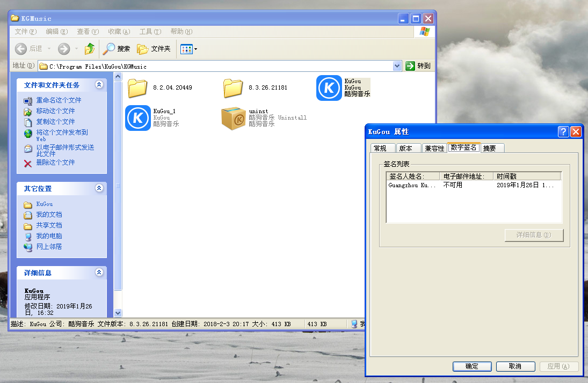This screenshot has width=588, height=383.
Task: Click 复制这个文件 copy link
Action: [55, 122]
